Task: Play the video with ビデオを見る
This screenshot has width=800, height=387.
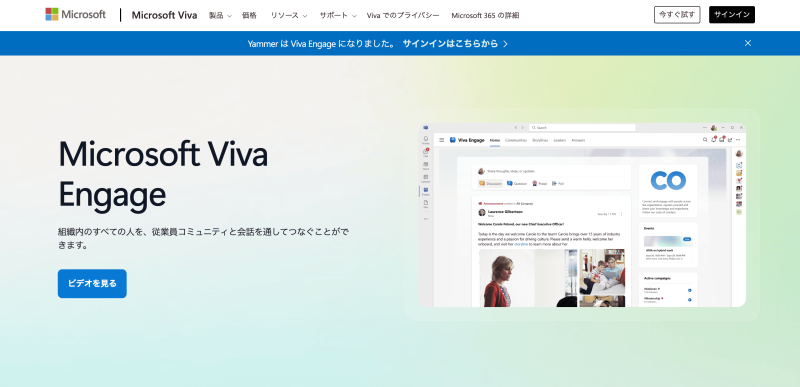Action: tap(92, 283)
